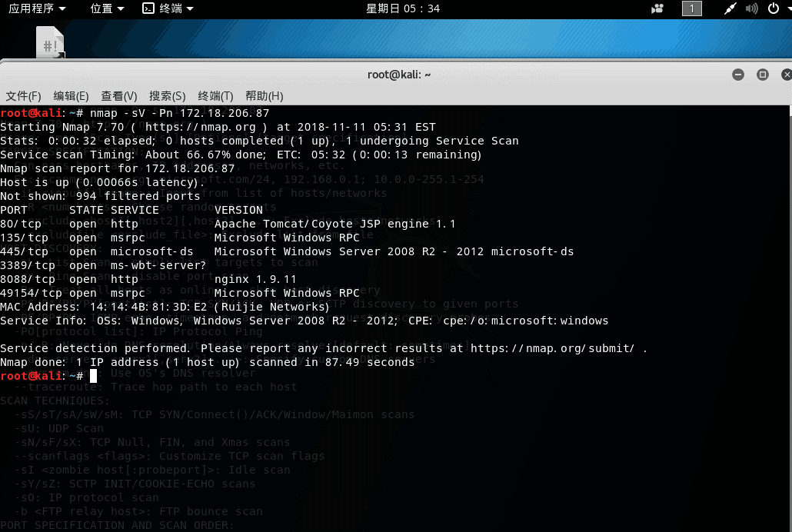Click the ms-wbt-server? service text
This screenshot has height=532, width=792.
click(x=158, y=266)
